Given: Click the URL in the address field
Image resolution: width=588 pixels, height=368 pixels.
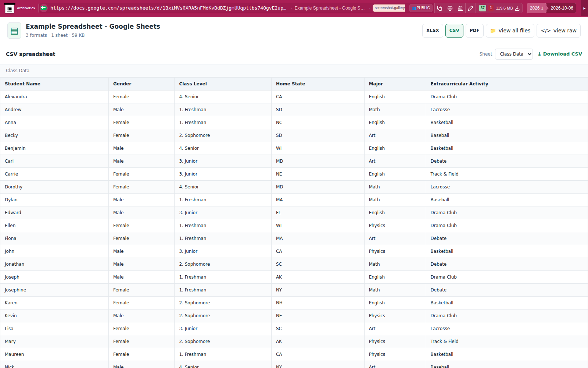Looking at the screenshot, I should pyautogui.click(x=168, y=8).
